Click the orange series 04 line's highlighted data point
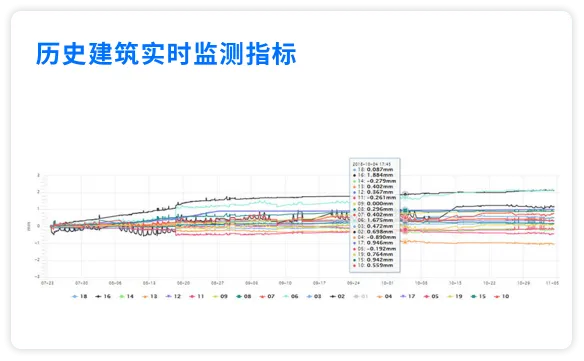 click(x=405, y=241)
